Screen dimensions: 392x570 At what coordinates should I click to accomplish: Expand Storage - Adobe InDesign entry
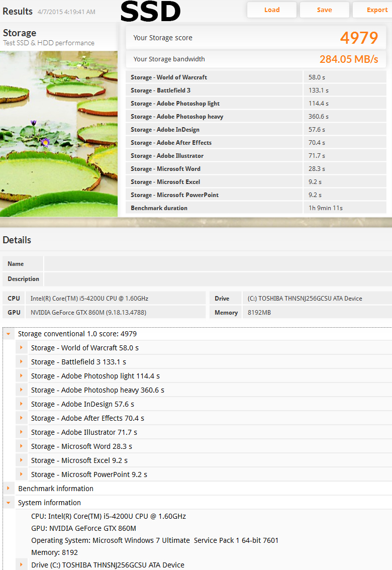21,404
